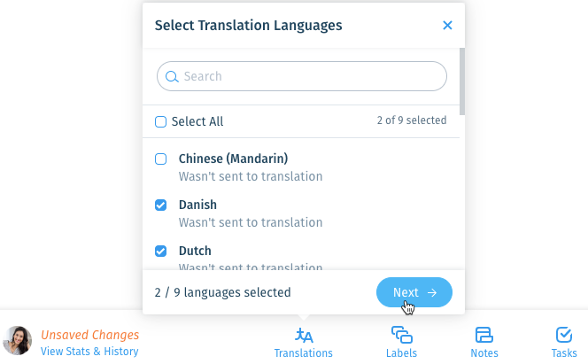Click the Dutch language row label
The height and width of the screenshot is (364, 588).
[x=195, y=251]
